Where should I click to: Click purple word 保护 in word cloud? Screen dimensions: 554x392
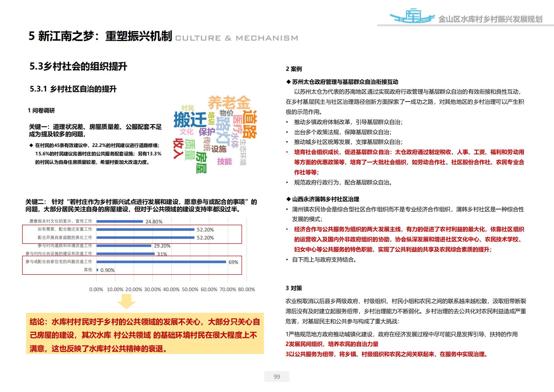pyautogui.click(x=207, y=132)
